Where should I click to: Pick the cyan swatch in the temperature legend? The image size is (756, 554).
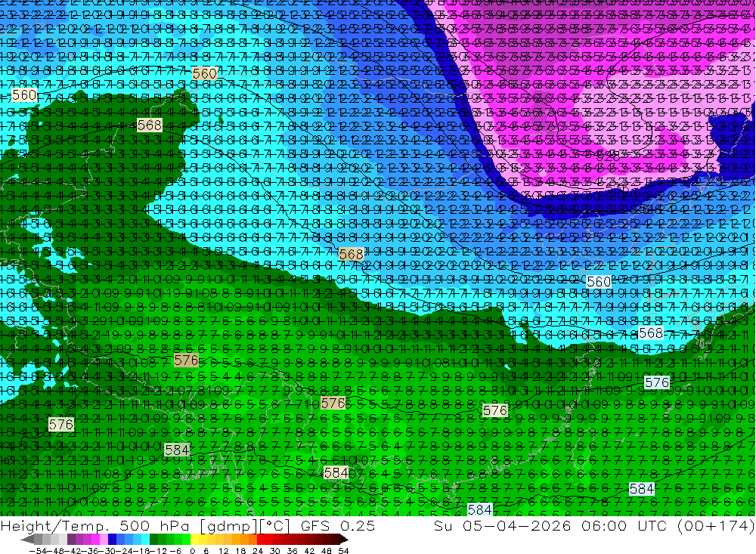[145, 540]
